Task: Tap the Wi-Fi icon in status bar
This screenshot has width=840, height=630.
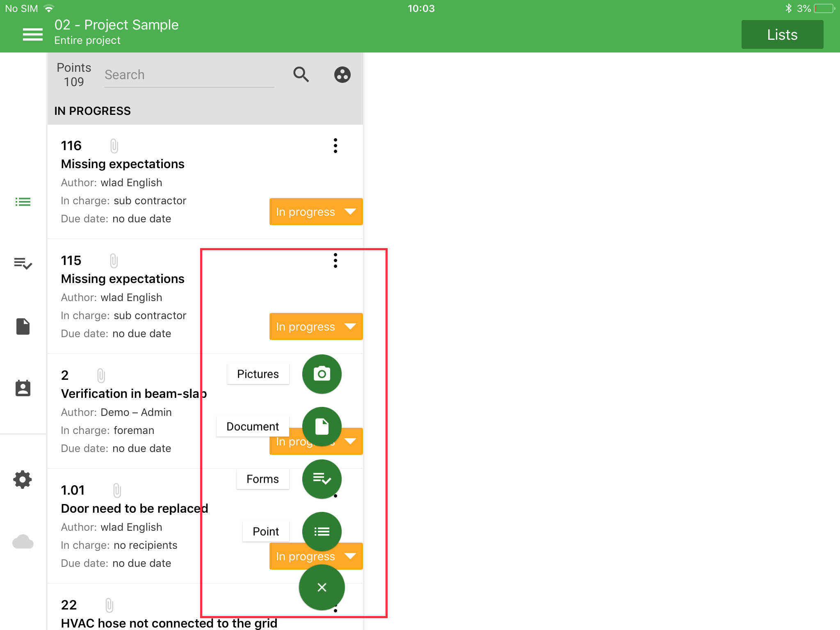Action: (49, 9)
